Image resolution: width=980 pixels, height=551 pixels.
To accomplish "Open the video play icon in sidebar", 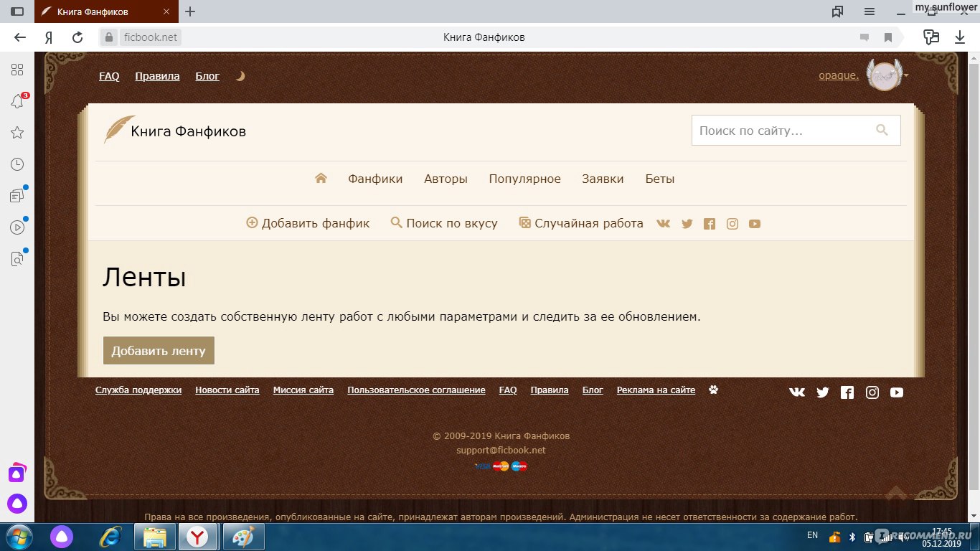I will point(17,227).
